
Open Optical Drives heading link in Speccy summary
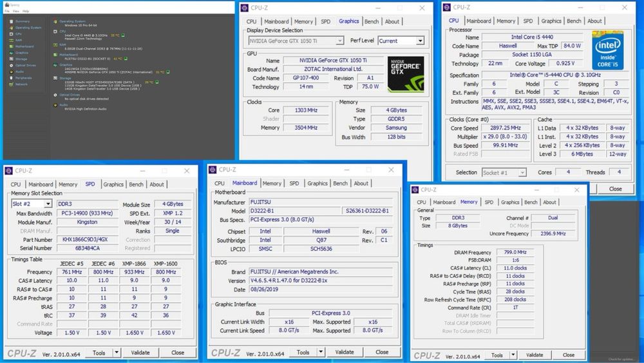click(70, 95)
